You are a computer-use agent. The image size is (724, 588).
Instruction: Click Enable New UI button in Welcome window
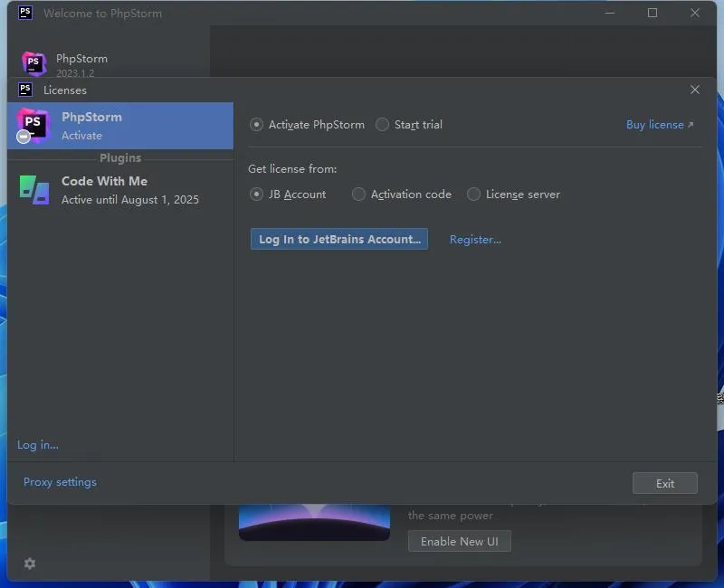(460, 541)
